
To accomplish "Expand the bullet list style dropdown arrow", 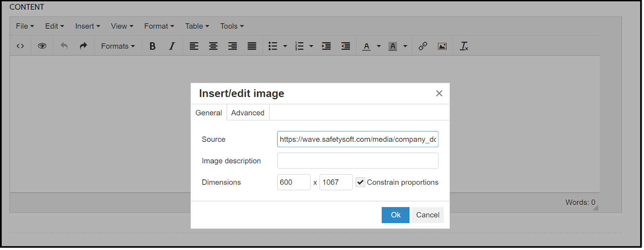I will [285, 46].
